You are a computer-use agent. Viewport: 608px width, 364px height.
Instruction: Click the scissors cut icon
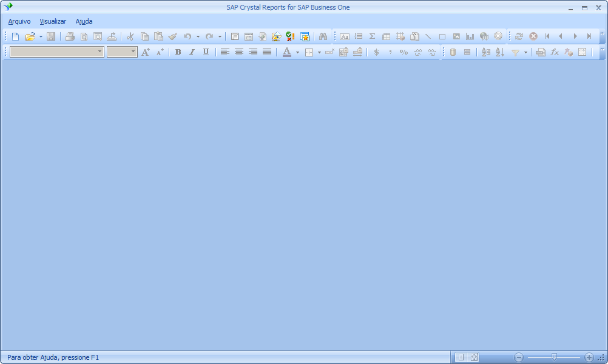tap(130, 36)
